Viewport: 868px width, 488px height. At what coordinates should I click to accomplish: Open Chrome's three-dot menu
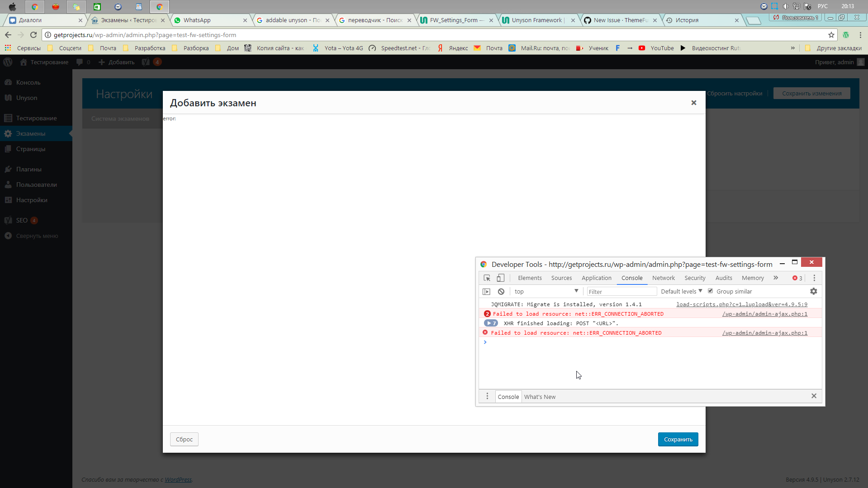pyautogui.click(x=860, y=35)
